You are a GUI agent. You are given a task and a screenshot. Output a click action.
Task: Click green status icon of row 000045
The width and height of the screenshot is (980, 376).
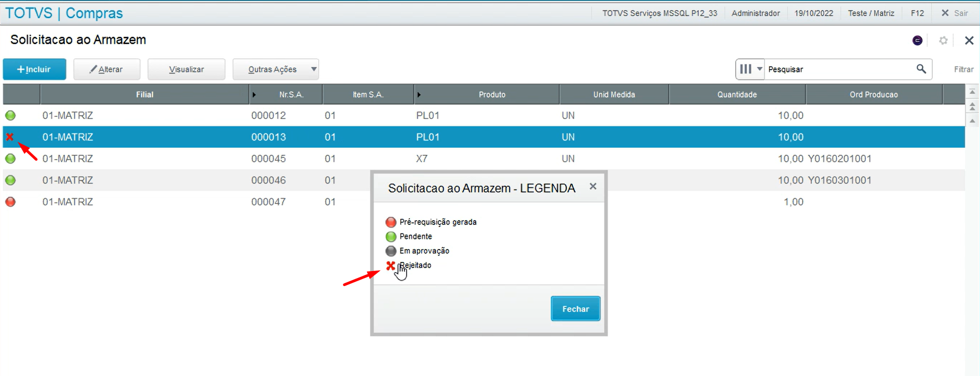click(x=10, y=159)
